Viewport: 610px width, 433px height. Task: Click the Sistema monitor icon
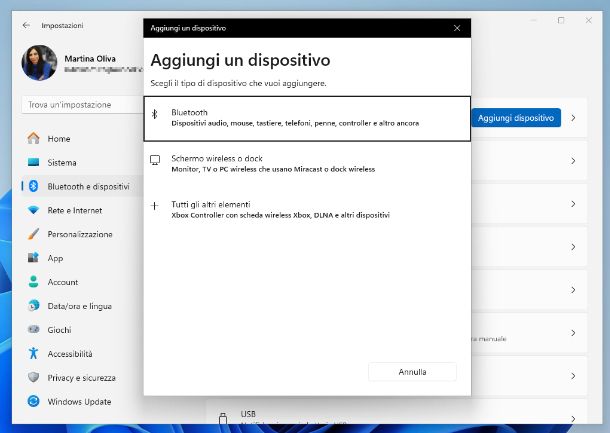(x=33, y=162)
